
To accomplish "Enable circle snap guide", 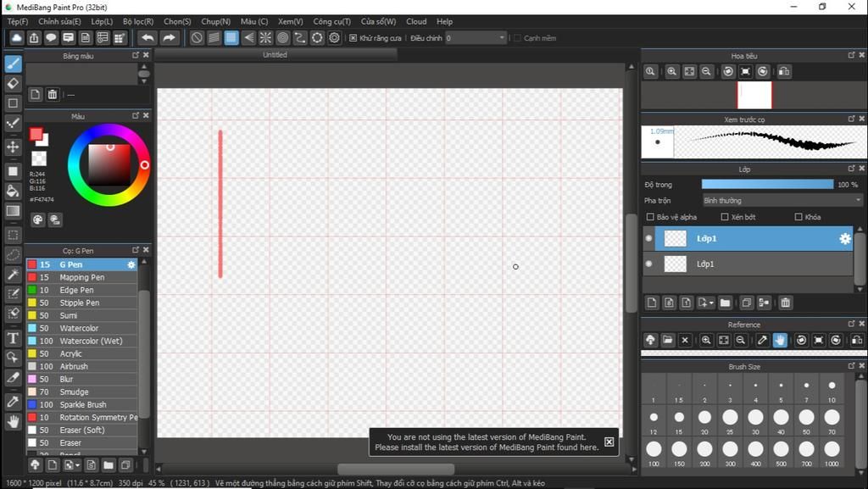I will (283, 37).
